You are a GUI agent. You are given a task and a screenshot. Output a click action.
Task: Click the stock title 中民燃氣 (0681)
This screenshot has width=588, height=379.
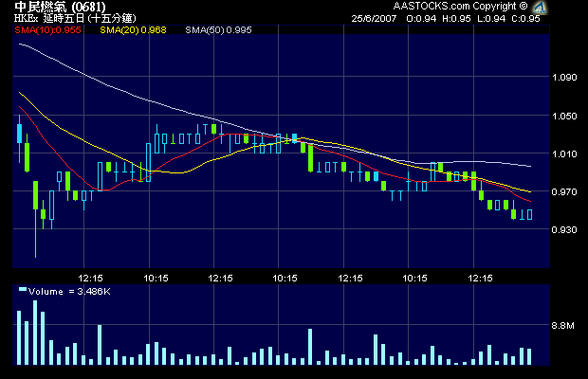[x=60, y=7]
